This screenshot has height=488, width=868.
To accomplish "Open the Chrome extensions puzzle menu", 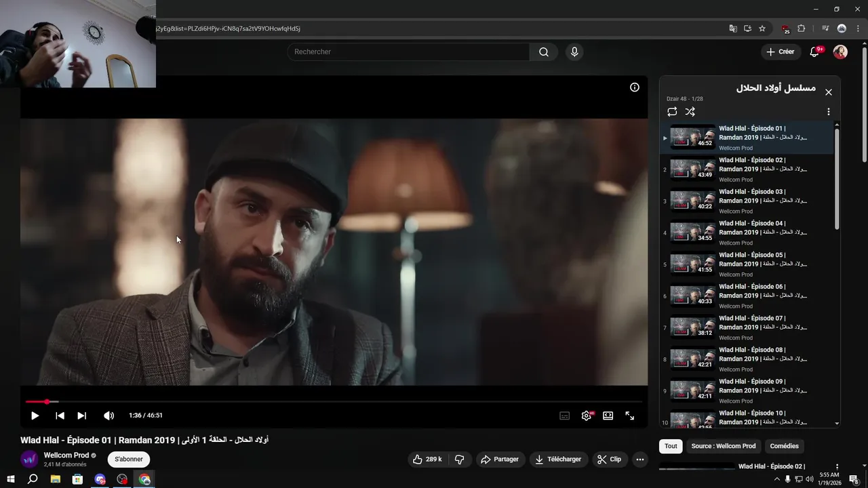I will coord(802,28).
